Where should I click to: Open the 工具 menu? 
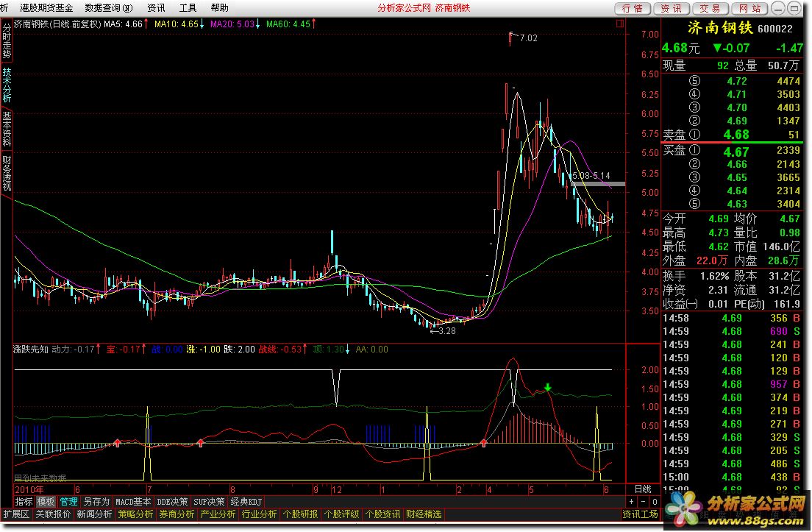(188, 8)
